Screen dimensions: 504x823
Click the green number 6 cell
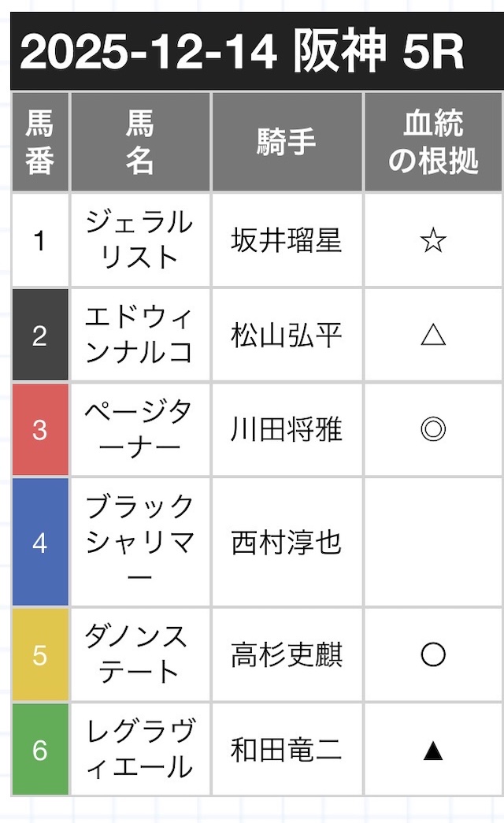point(40,751)
